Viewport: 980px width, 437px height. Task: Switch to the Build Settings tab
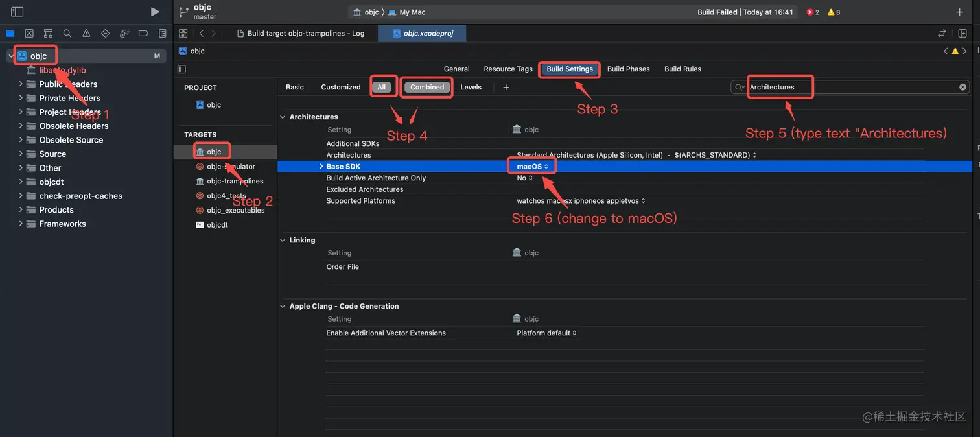tap(570, 69)
